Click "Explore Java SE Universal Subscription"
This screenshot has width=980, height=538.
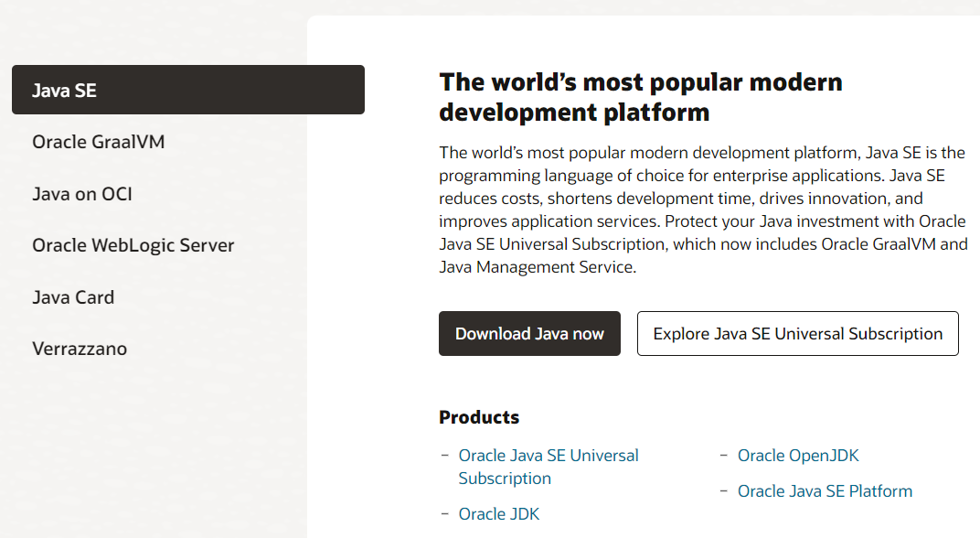[797, 333]
